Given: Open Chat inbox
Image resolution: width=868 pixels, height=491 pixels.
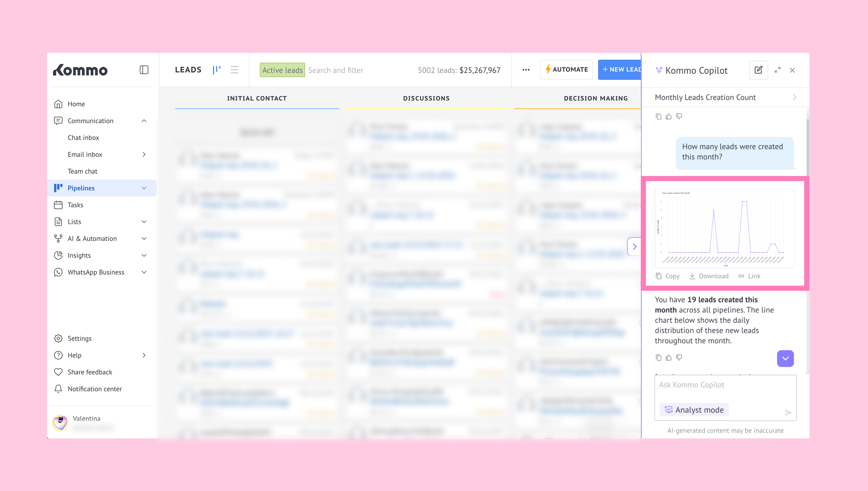Looking at the screenshot, I should pos(83,138).
